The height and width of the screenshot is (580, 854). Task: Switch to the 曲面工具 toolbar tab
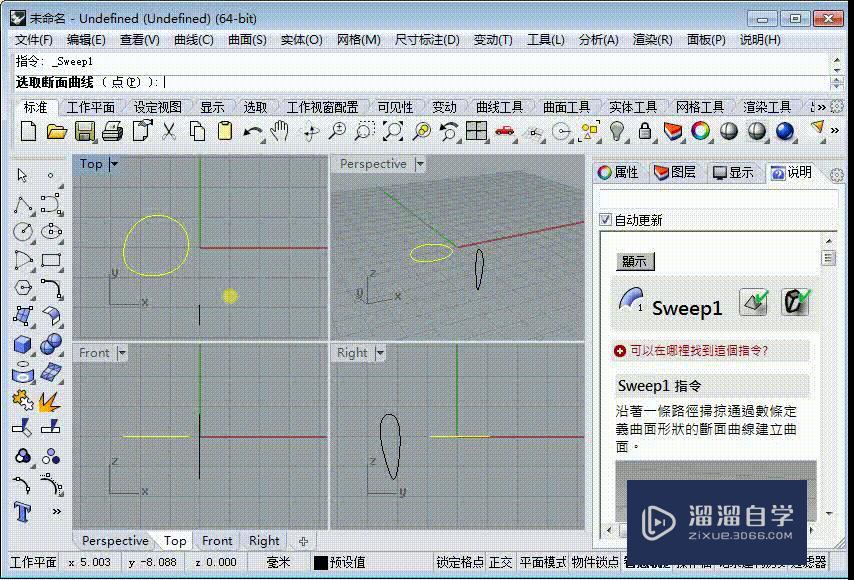pyautogui.click(x=566, y=107)
